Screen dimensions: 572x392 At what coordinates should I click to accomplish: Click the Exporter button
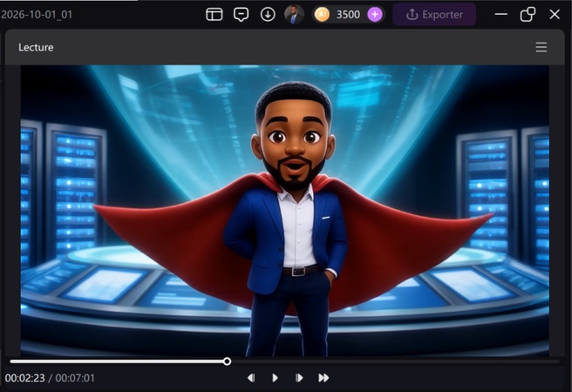434,15
